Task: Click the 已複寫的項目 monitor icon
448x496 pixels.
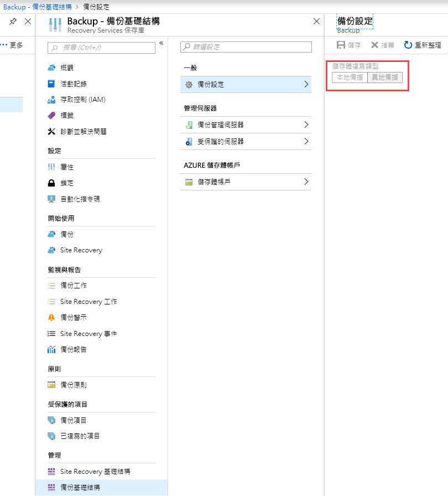Action: (51, 436)
